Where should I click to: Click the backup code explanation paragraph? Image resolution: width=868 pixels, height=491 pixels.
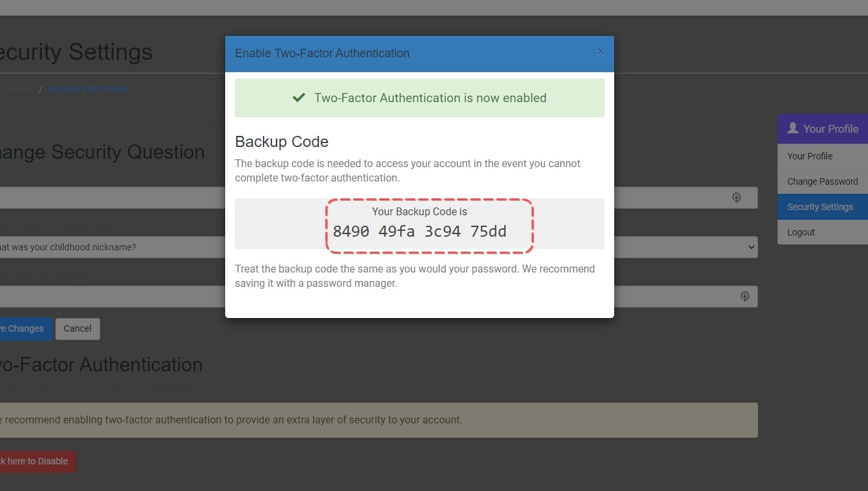click(408, 170)
